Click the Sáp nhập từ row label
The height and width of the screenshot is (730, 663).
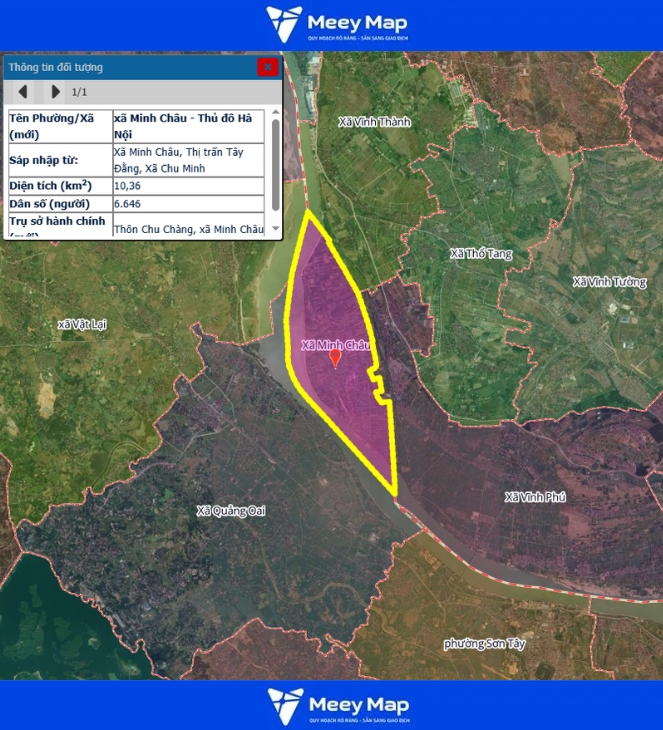pyautogui.click(x=58, y=160)
